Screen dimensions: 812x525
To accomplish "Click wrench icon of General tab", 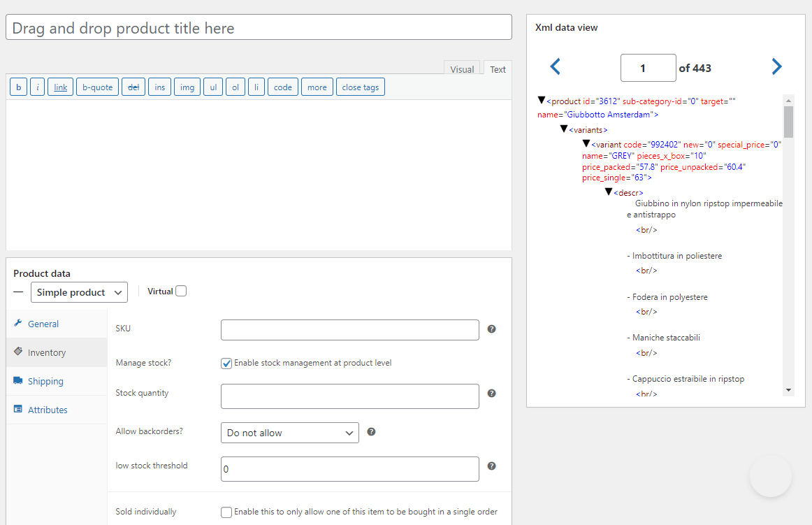I will [18, 323].
